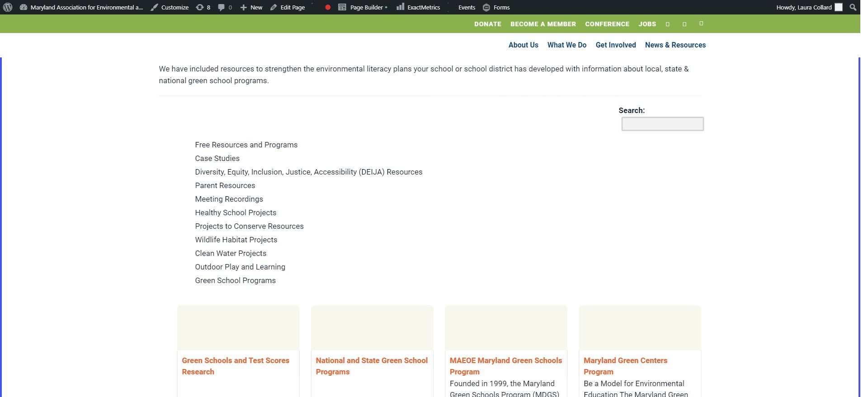The image size is (868, 397).
Task: Click the DONATE link
Action: click(487, 24)
